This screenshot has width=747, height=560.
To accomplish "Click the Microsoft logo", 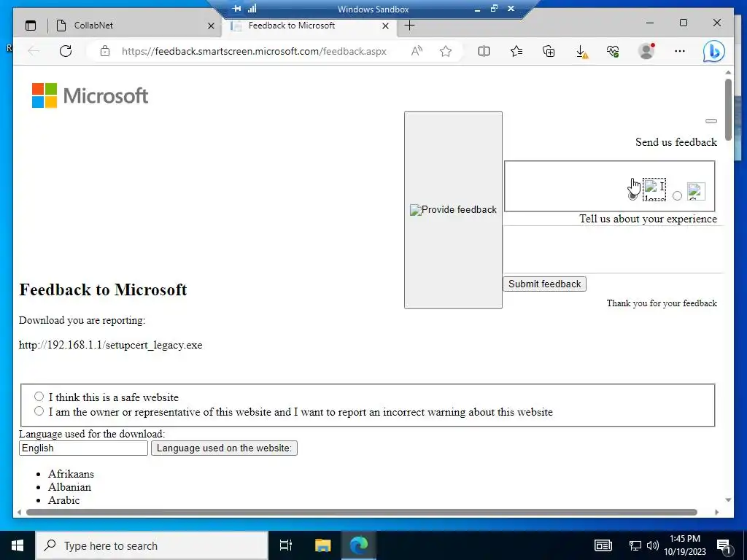I will point(90,96).
